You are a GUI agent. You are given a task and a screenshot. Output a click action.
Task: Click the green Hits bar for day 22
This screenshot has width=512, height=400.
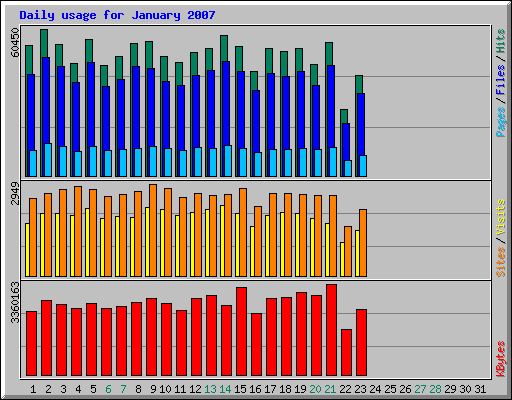[x=344, y=116]
